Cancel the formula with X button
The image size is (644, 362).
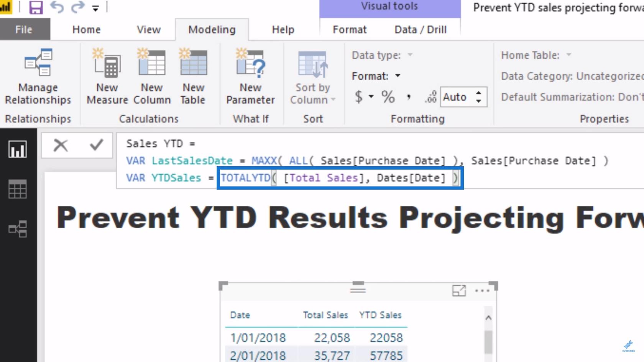(61, 145)
